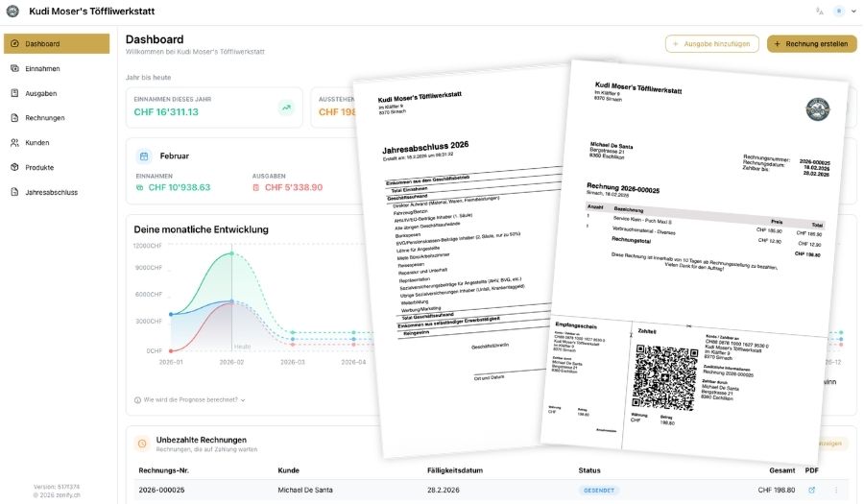Select Dashboard in the sidebar
The height and width of the screenshot is (504, 864).
[x=57, y=43]
